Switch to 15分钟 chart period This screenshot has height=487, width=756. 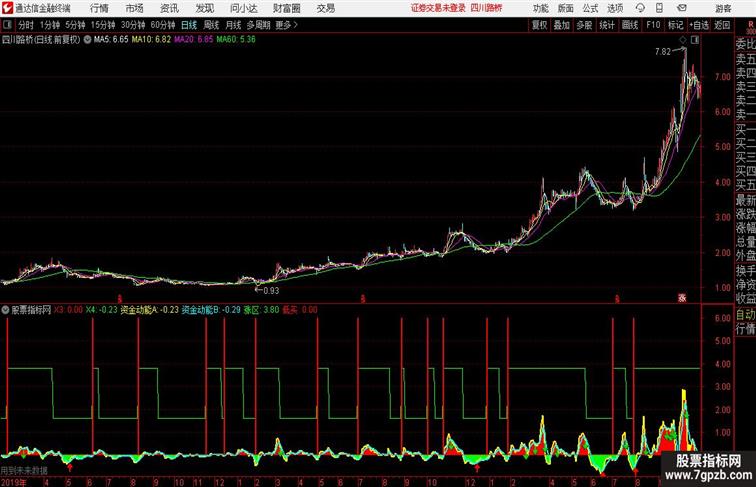[x=103, y=25]
